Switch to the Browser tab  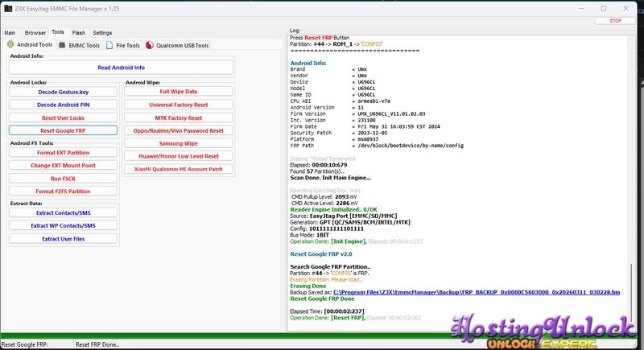point(35,33)
